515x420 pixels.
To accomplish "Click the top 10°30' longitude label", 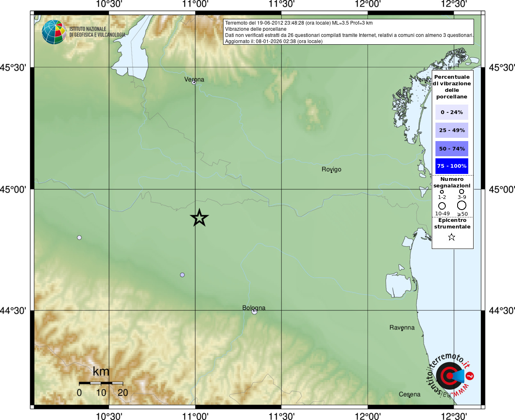I will (x=109, y=5).
